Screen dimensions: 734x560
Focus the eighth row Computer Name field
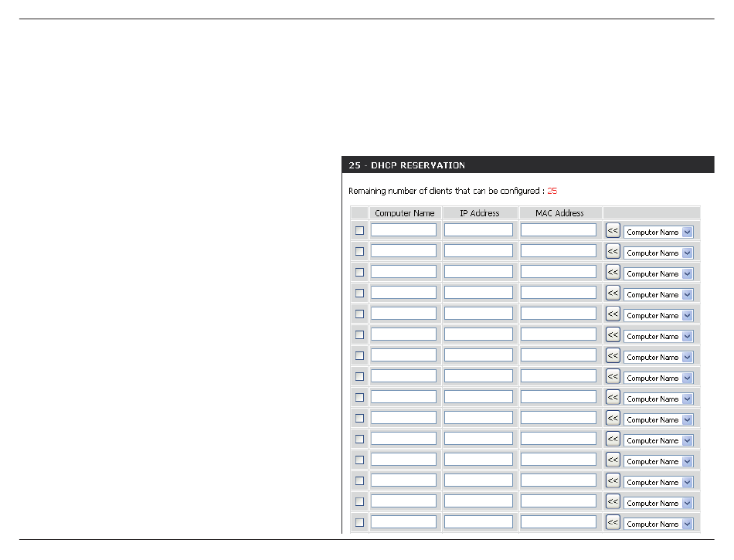pyautogui.click(x=403, y=375)
